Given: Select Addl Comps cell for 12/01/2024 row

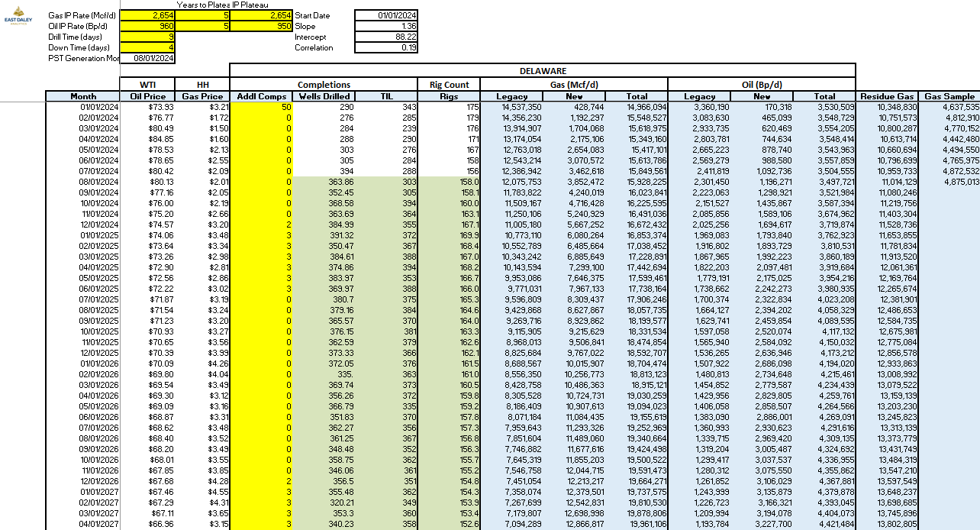Looking at the screenshot, I should point(261,225).
